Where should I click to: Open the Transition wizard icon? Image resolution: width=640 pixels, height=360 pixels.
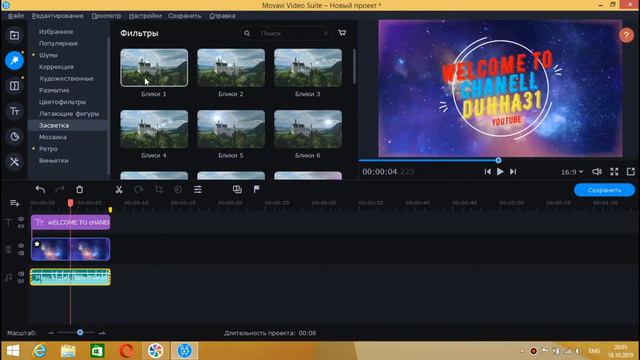237,189
